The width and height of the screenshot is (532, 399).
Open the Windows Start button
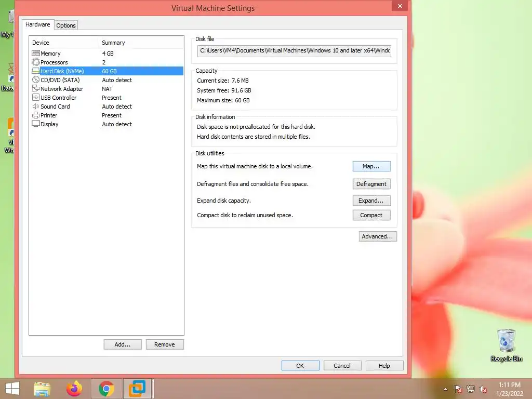pyautogui.click(x=12, y=389)
